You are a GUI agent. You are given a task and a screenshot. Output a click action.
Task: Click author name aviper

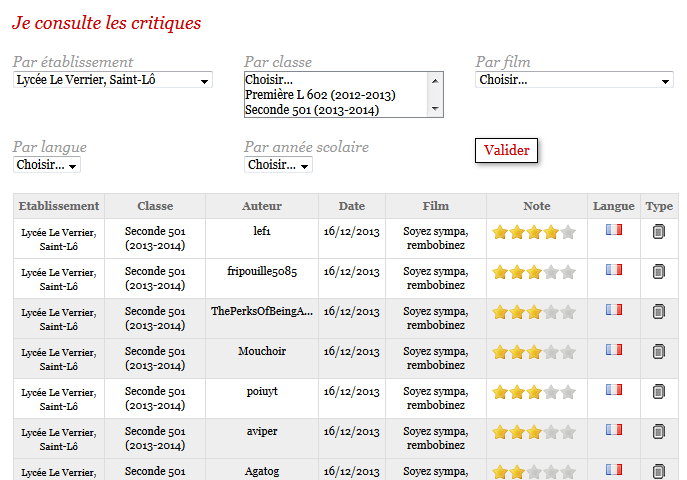click(262, 431)
